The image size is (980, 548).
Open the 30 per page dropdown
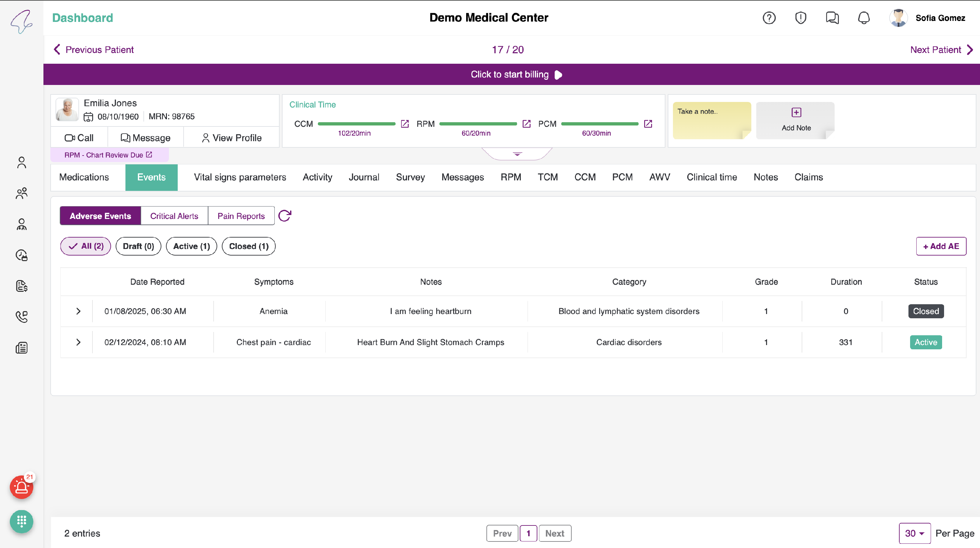[x=915, y=533]
